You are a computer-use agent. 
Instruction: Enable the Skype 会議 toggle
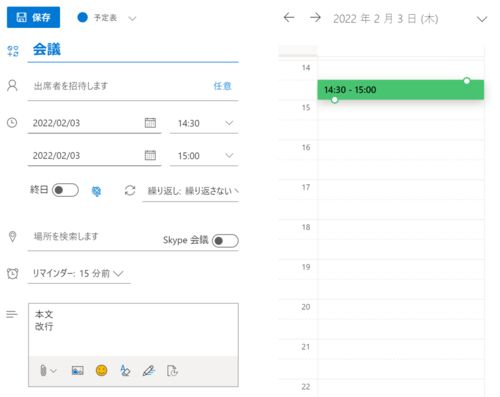(x=225, y=241)
